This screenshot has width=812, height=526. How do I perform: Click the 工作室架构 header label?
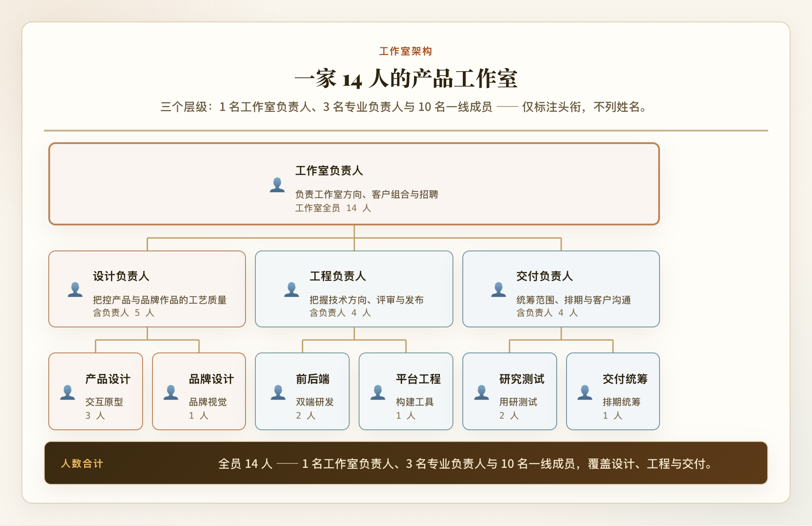pos(406,51)
